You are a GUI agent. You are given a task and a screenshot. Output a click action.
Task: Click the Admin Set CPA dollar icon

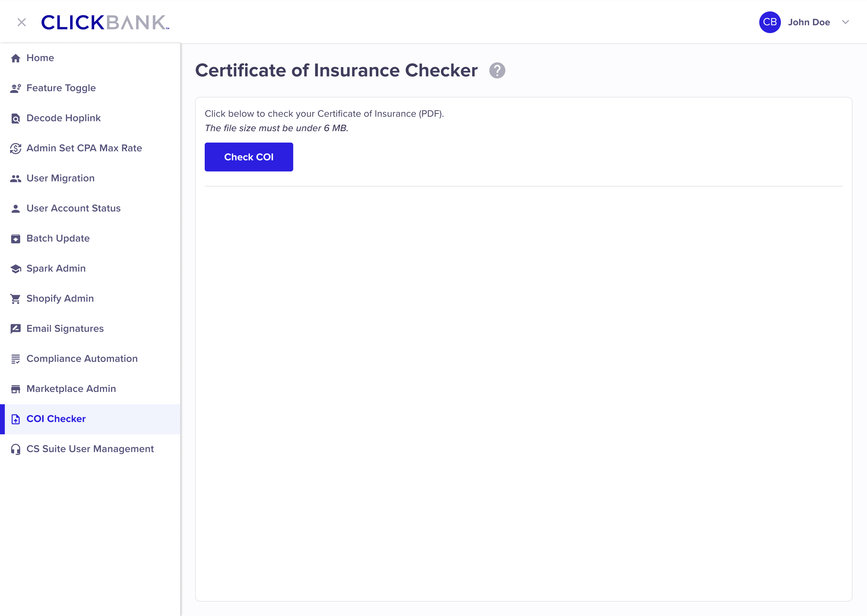[16, 148]
